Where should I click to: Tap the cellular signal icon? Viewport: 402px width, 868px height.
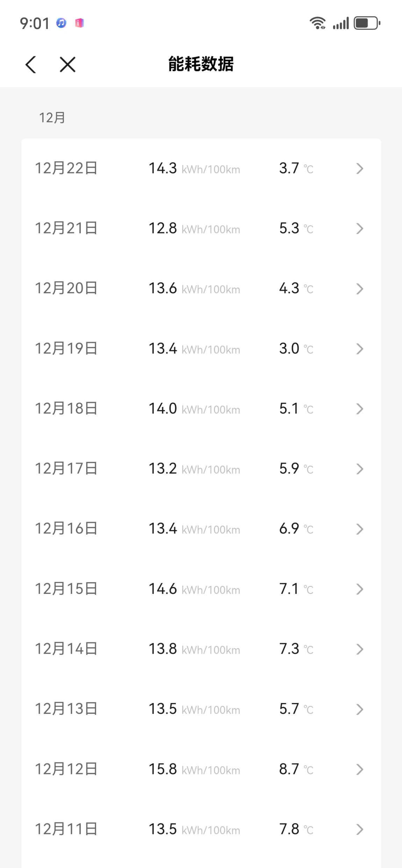point(341,23)
